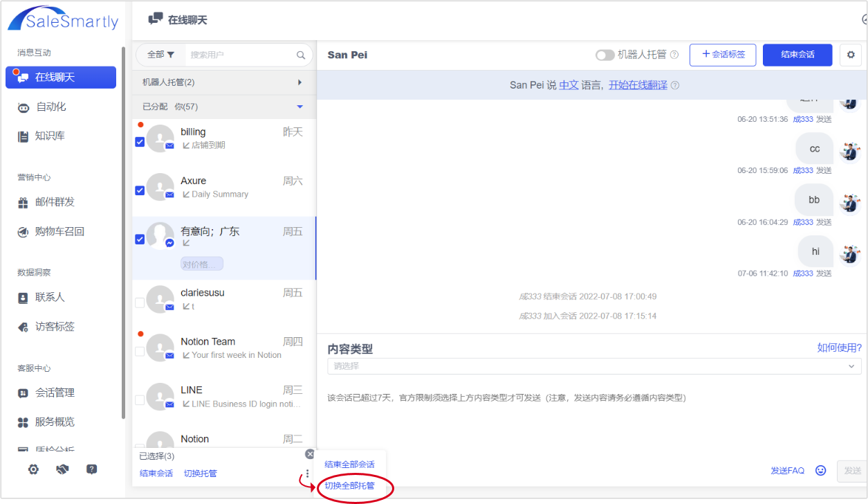Open the help question icon in bottom sidebar

pyautogui.click(x=91, y=469)
